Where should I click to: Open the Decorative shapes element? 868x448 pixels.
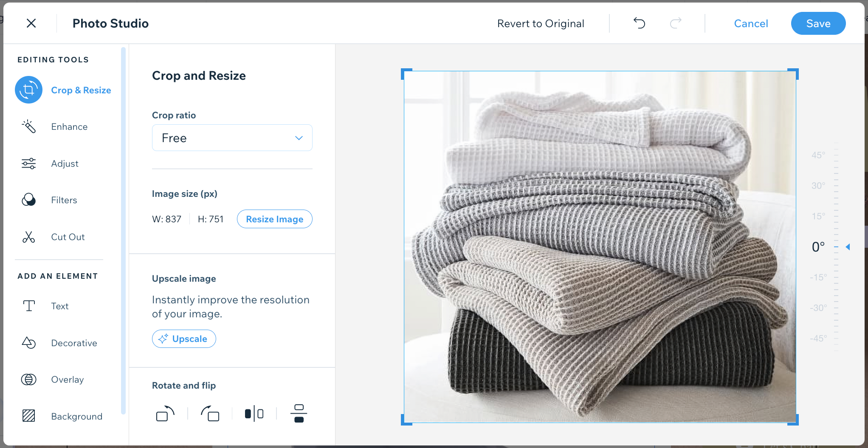coord(28,343)
